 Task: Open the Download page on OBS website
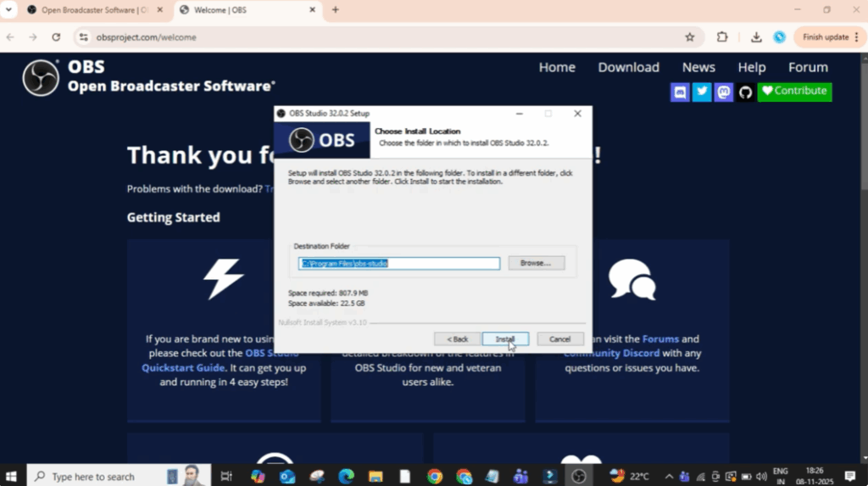(628, 67)
